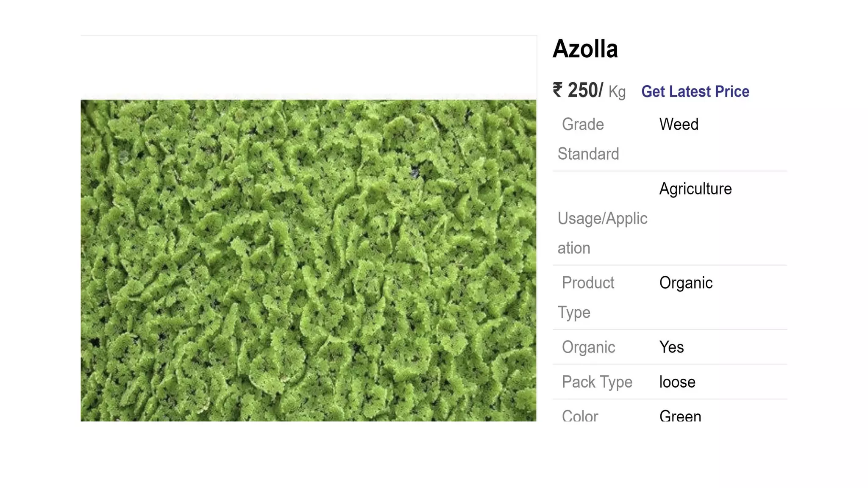The width and height of the screenshot is (868, 488).
Task: Click the Azolla product title
Action: pos(585,49)
